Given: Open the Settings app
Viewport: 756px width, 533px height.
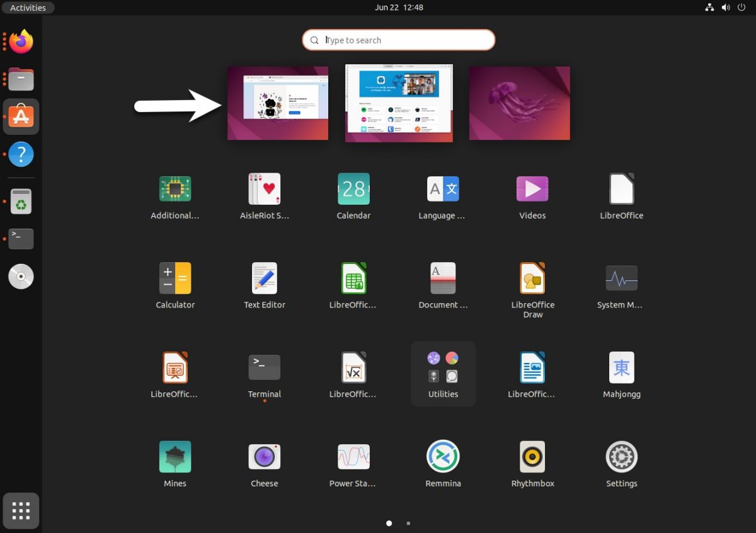Looking at the screenshot, I should [622, 465].
